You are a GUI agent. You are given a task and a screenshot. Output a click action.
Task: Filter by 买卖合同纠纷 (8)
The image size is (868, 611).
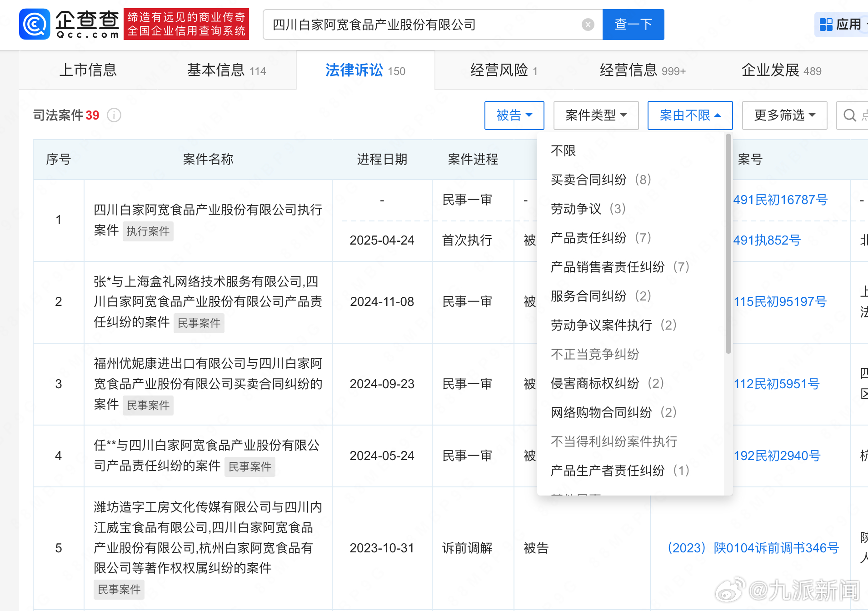point(601,180)
